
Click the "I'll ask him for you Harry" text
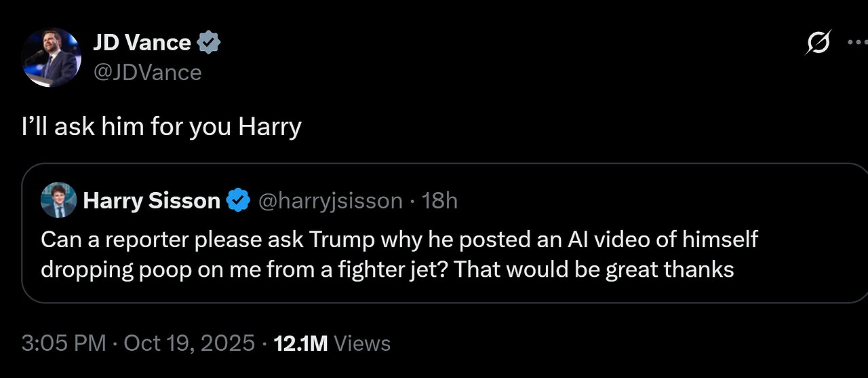(x=161, y=127)
